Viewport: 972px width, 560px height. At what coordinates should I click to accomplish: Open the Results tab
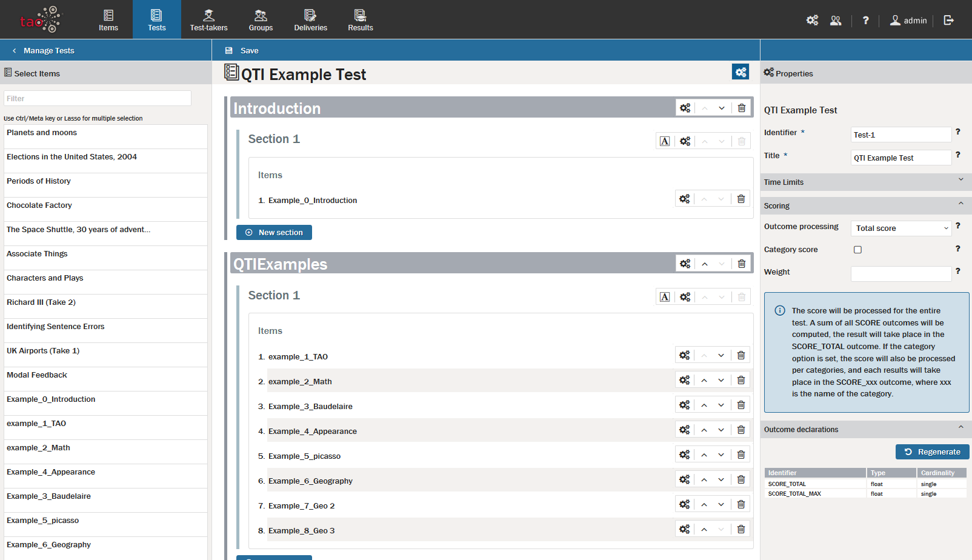[360, 20]
